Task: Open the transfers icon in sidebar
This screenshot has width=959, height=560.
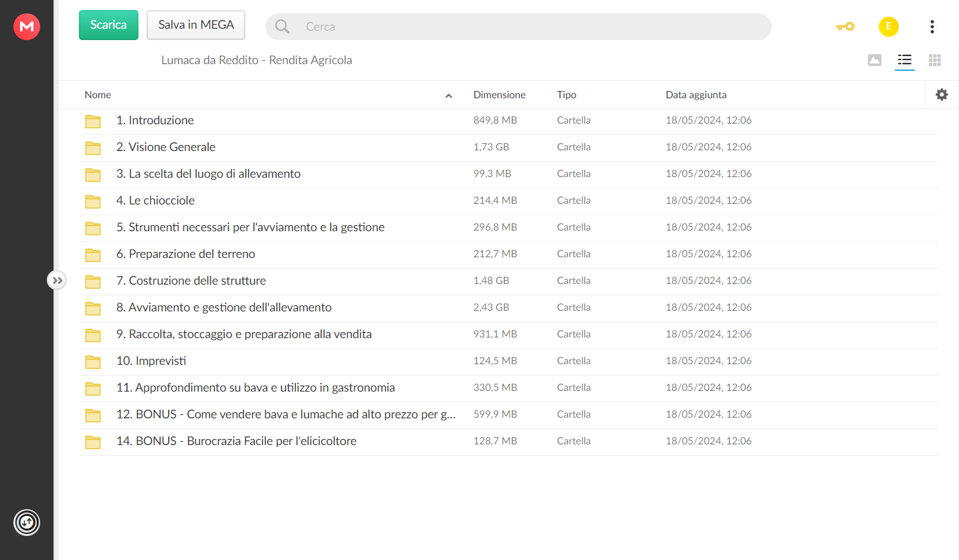Action: tap(27, 523)
